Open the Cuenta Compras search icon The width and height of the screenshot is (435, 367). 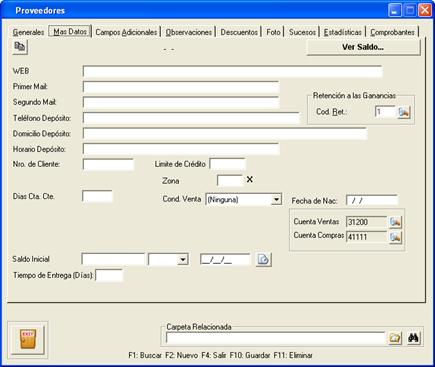[395, 237]
